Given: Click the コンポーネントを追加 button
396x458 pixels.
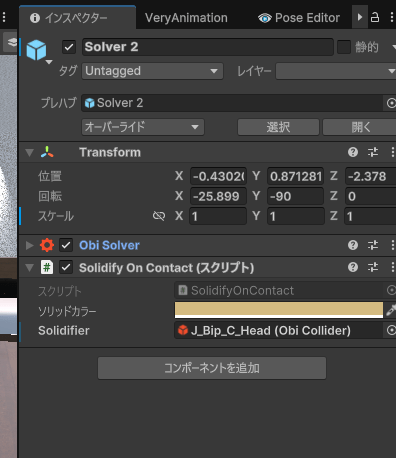Looking at the screenshot, I should tap(212, 368).
